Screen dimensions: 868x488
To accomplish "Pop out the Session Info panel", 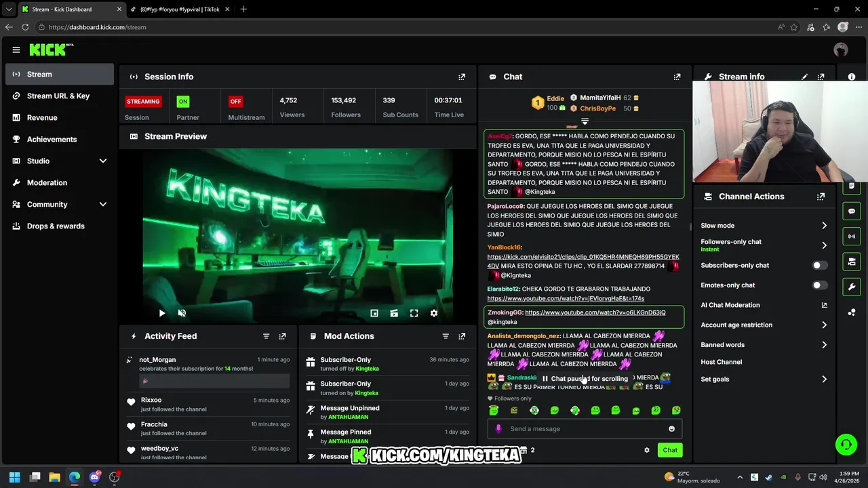I will pyautogui.click(x=462, y=77).
